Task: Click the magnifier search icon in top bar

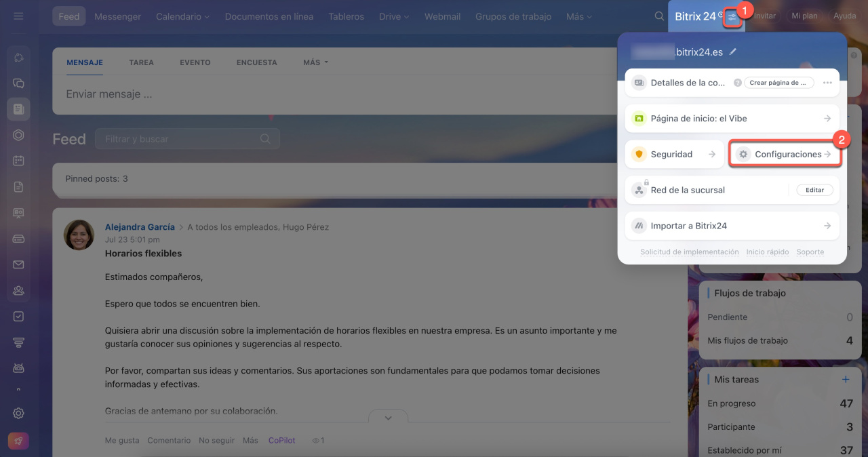Action: pyautogui.click(x=659, y=16)
